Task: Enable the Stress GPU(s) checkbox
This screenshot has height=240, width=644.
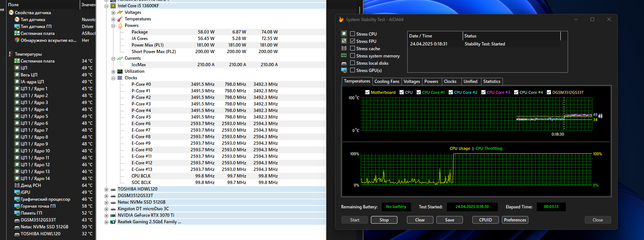Action: (x=352, y=70)
